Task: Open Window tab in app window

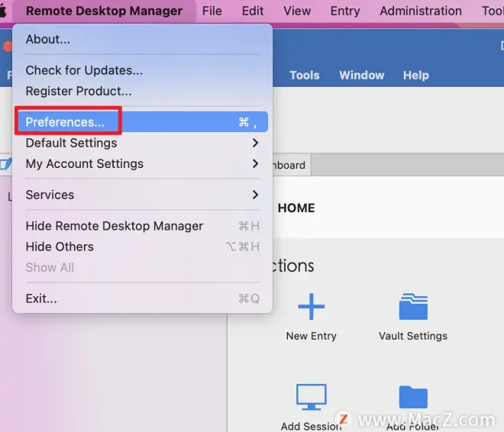Action: click(362, 75)
